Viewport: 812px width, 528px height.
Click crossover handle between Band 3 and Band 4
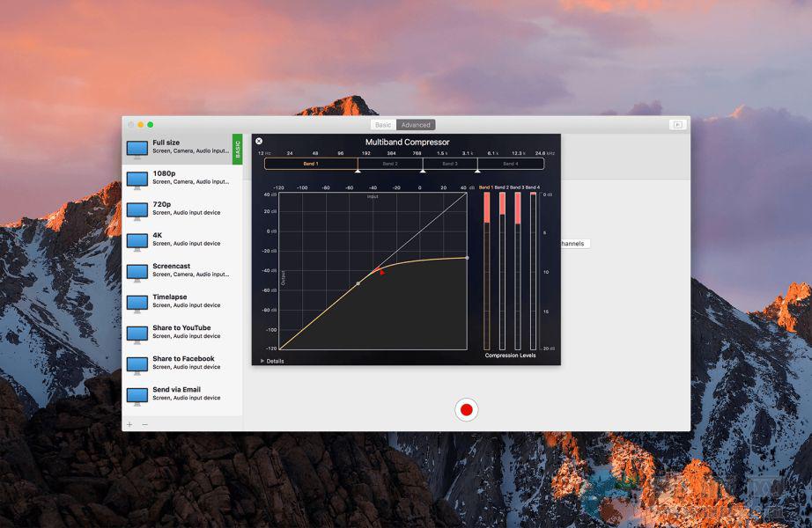point(477,171)
